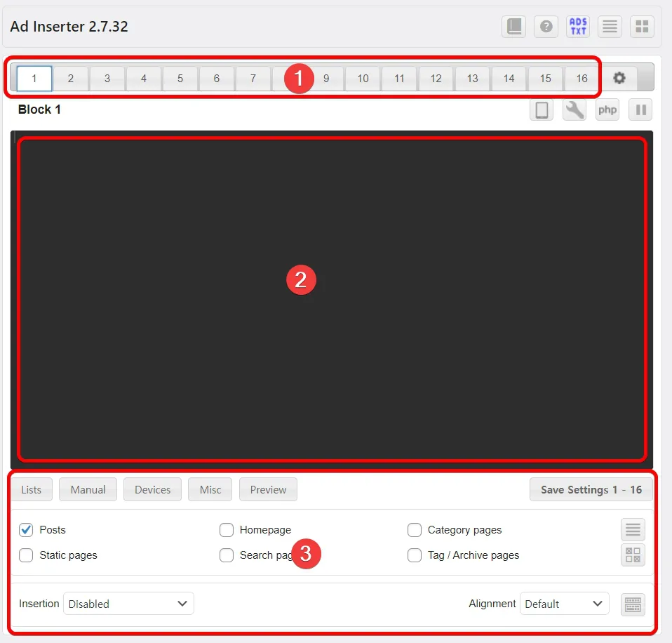The width and height of the screenshot is (672, 643).
Task: Switch to block tab 16
Action: pos(582,79)
